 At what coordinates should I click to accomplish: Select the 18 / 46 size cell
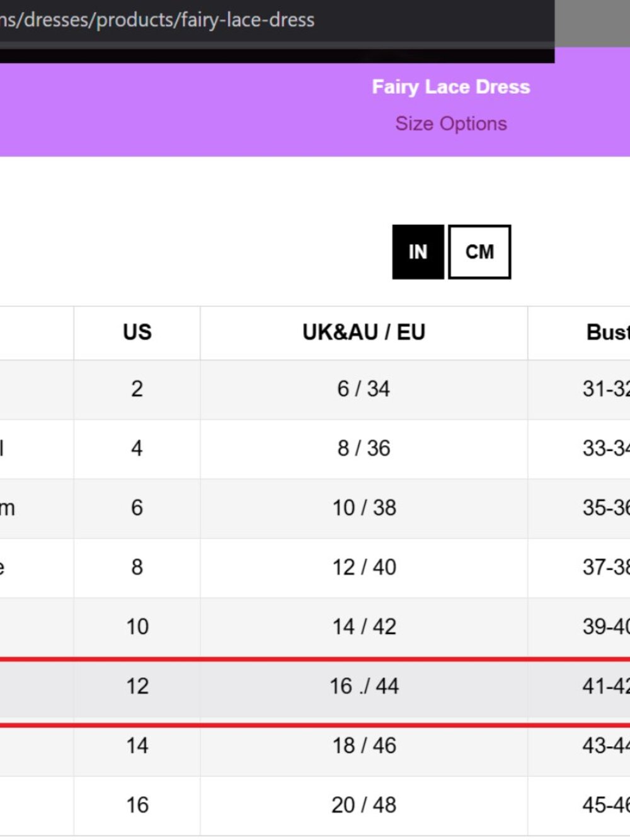364,745
